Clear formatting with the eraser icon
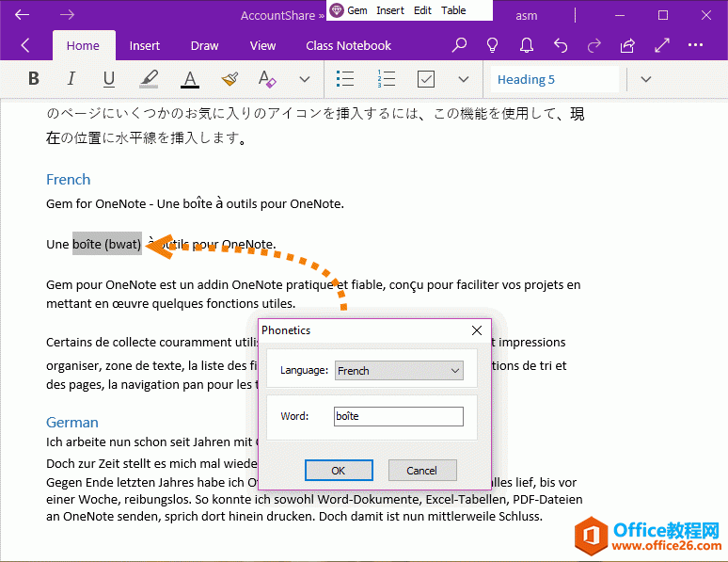The width and height of the screenshot is (728, 562). click(x=267, y=79)
